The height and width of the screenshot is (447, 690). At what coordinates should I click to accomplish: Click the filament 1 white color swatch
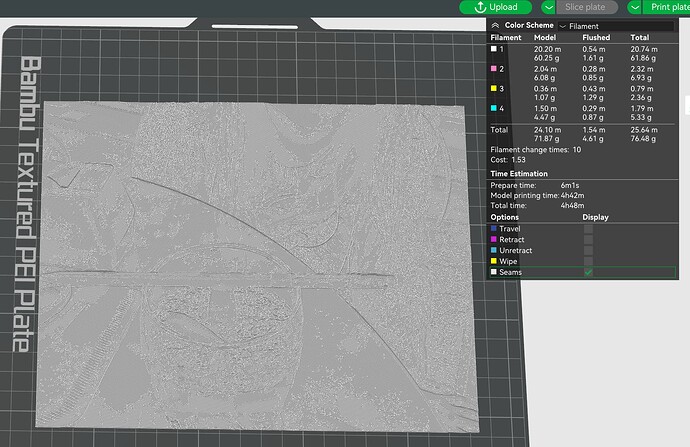coord(494,49)
